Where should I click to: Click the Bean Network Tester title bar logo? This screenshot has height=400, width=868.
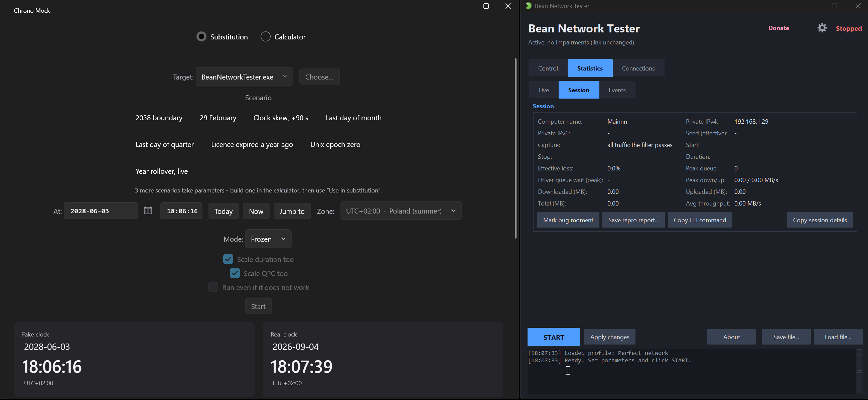(529, 6)
